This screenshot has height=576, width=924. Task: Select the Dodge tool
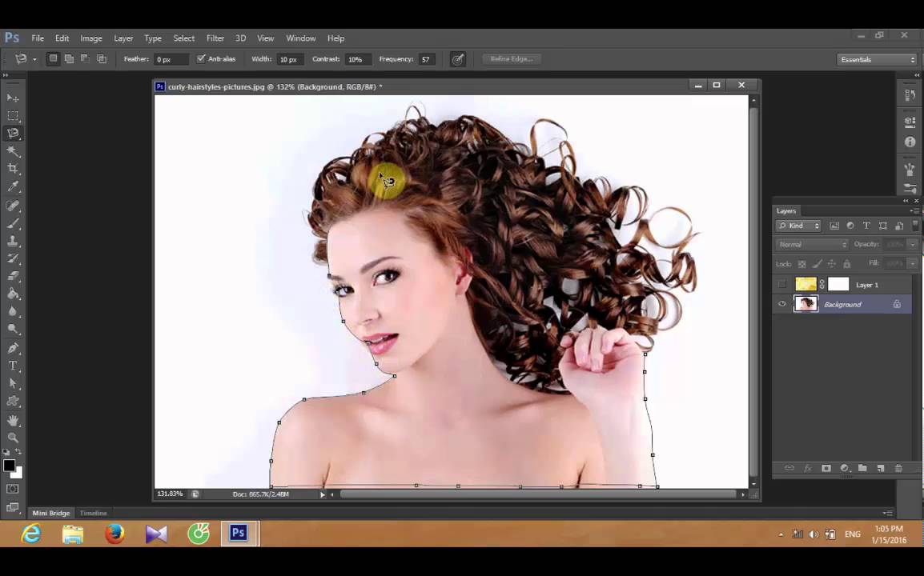tap(13, 329)
